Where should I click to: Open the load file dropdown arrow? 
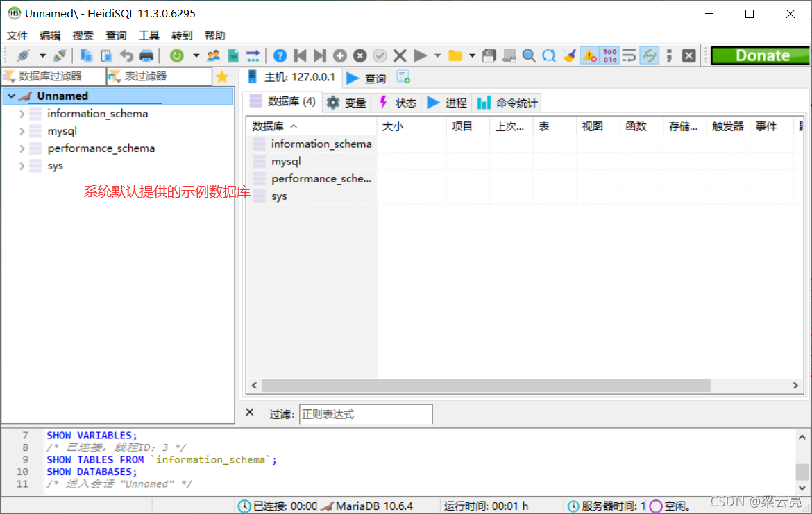tap(472, 55)
